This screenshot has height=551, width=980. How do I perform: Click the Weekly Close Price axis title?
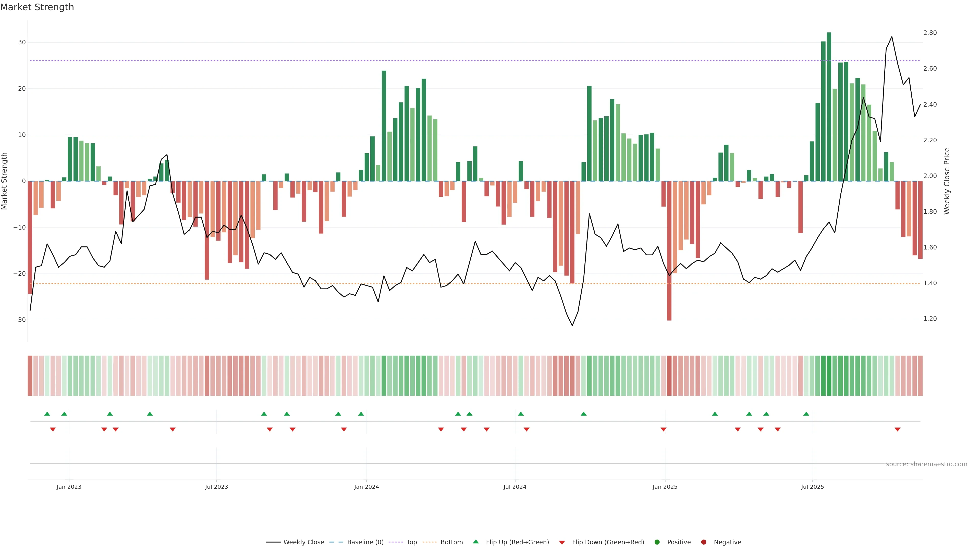point(947,181)
